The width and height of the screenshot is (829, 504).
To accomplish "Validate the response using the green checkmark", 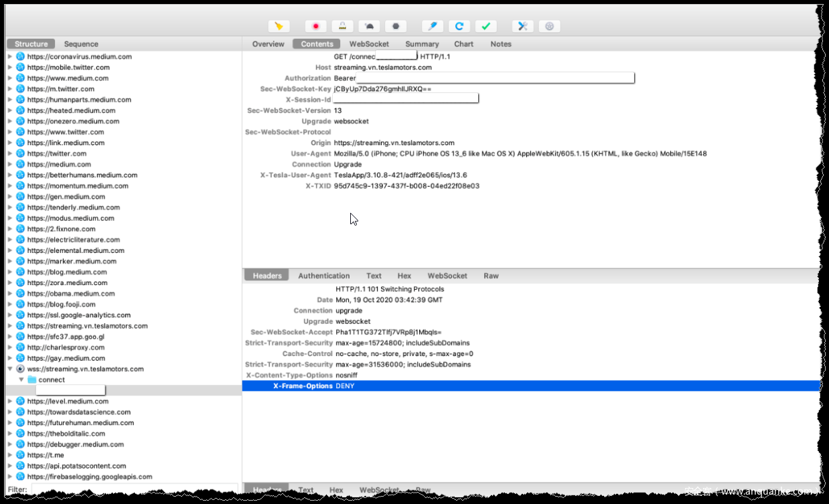I will click(486, 26).
